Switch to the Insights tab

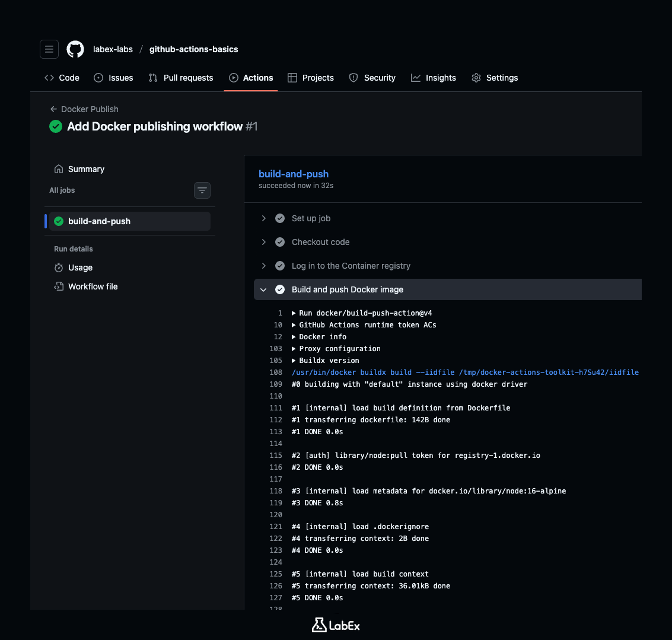coord(434,78)
